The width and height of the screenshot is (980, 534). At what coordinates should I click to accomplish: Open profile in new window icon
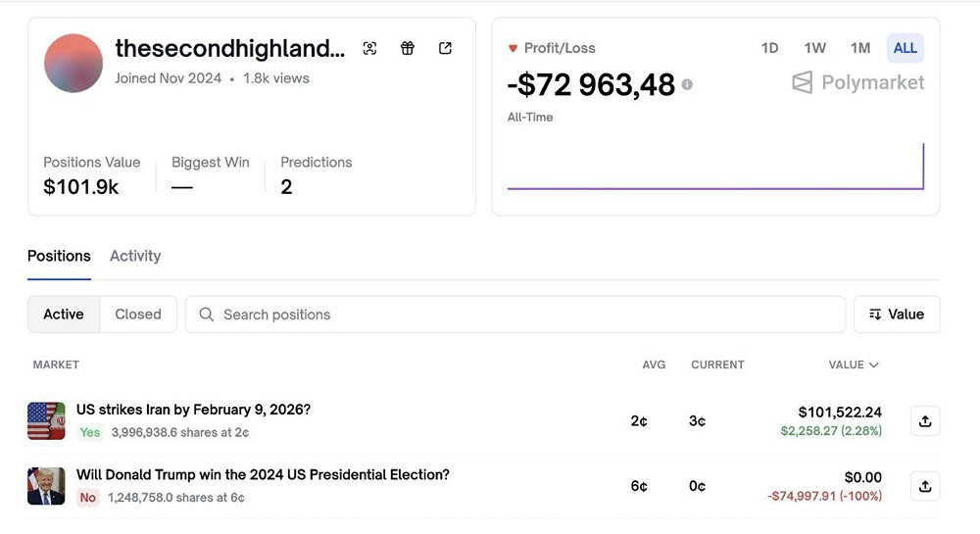pyautogui.click(x=445, y=48)
